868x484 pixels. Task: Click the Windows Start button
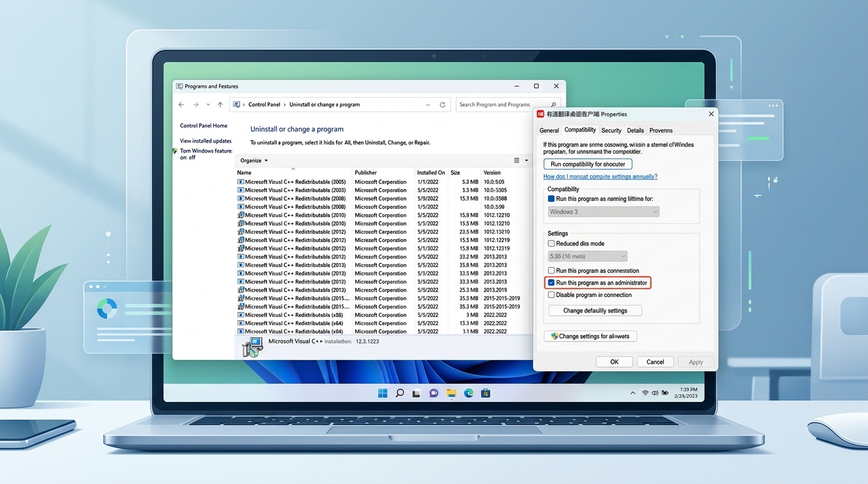point(382,393)
